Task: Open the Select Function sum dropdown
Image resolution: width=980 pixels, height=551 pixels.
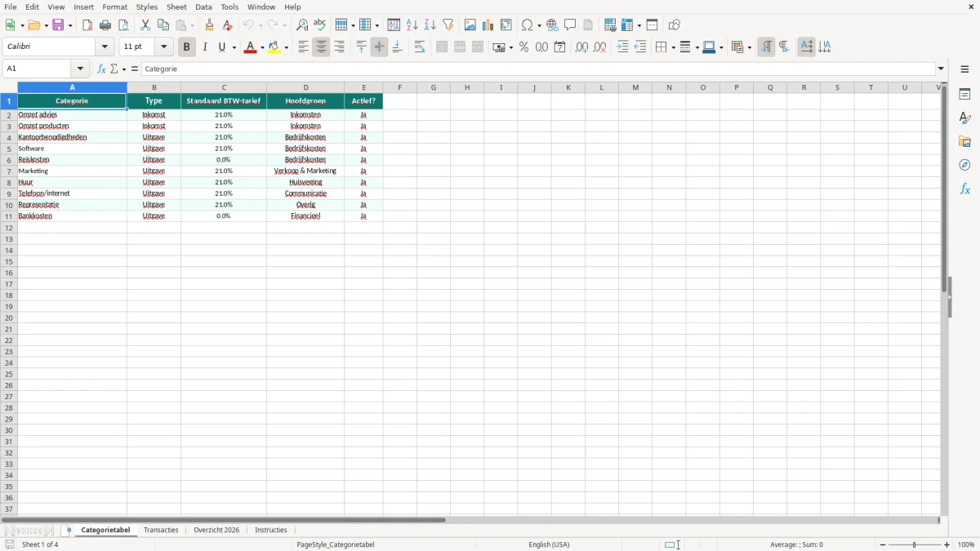Action: tap(124, 69)
